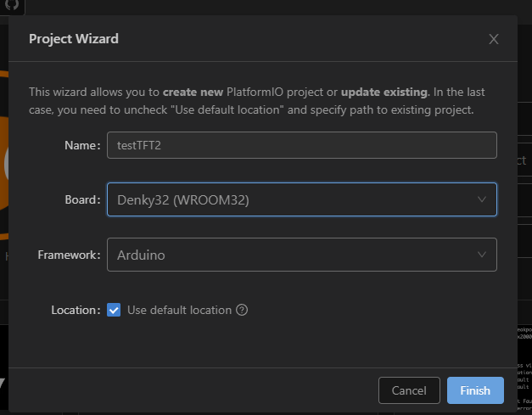Click the Name field containing testTFT2
This screenshot has height=415, width=532.
(302, 145)
